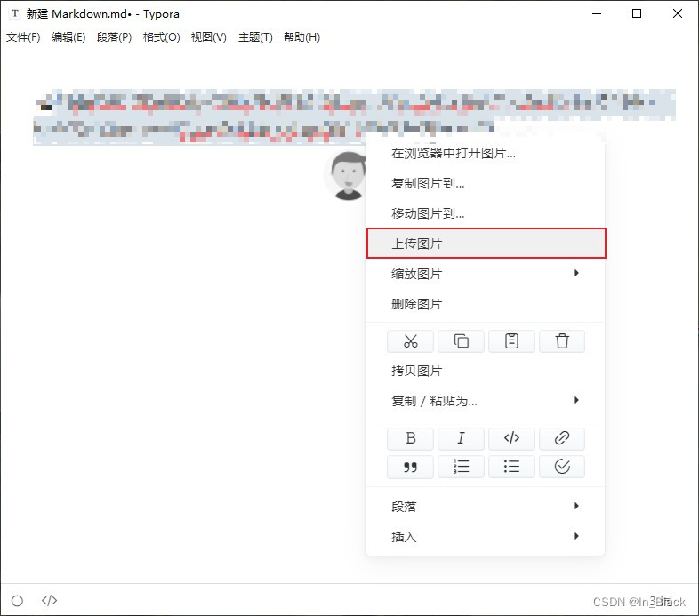Image resolution: width=699 pixels, height=616 pixels.
Task: Insert blockquote icon
Action: [410, 467]
